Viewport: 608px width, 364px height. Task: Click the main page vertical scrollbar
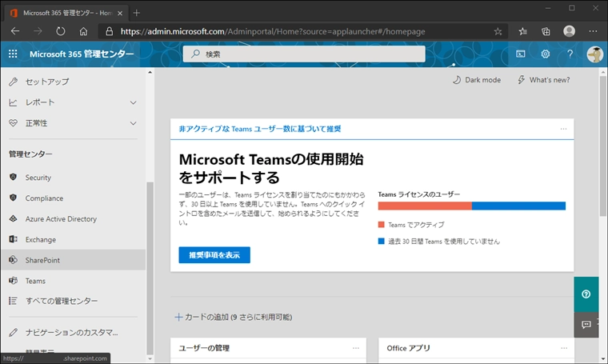tap(603, 146)
